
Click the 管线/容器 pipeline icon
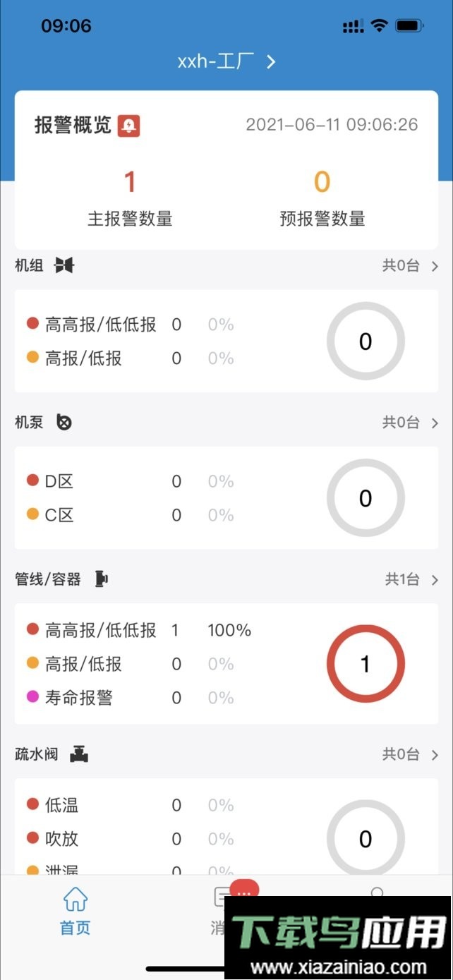tap(102, 579)
